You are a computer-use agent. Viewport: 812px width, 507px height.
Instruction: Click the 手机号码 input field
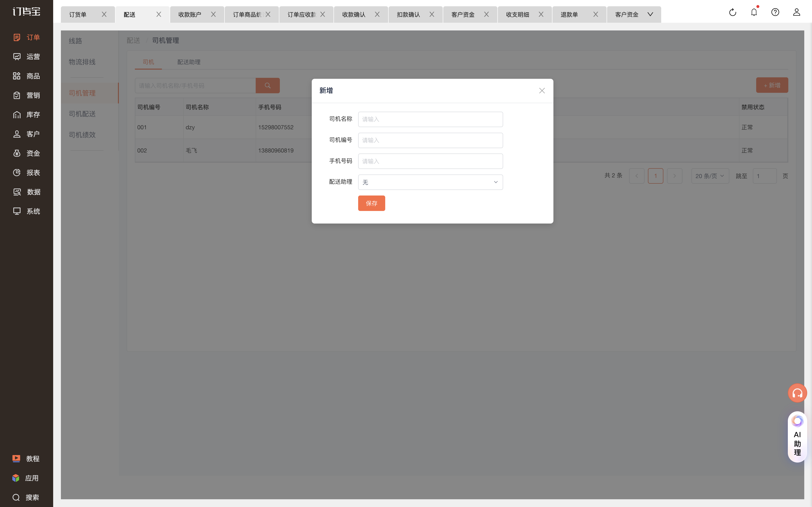point(430,161)
